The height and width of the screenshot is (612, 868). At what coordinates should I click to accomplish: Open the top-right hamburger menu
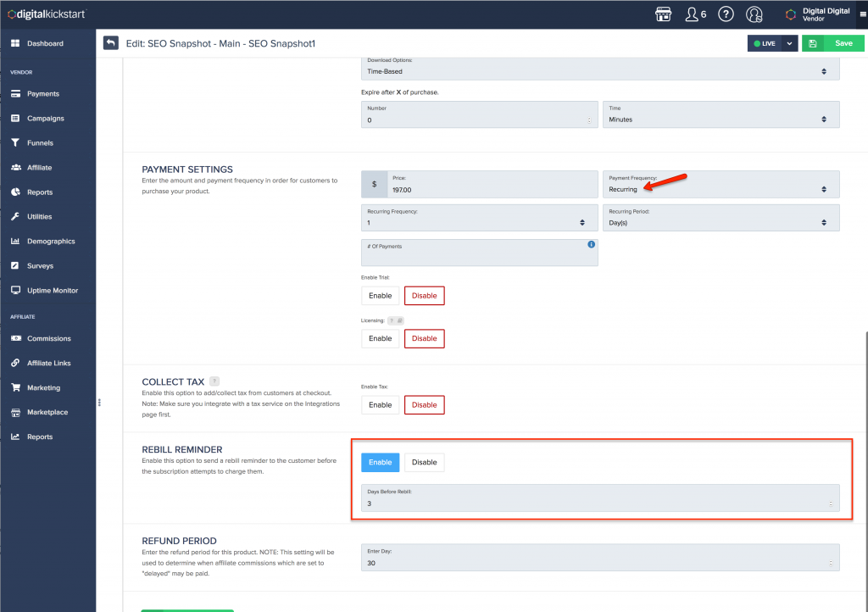862,14
